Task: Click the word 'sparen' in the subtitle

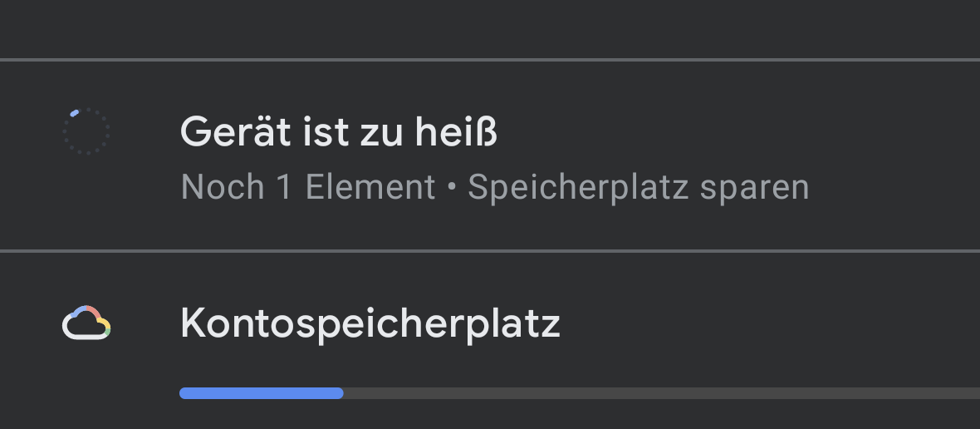Action: [754, 189]
